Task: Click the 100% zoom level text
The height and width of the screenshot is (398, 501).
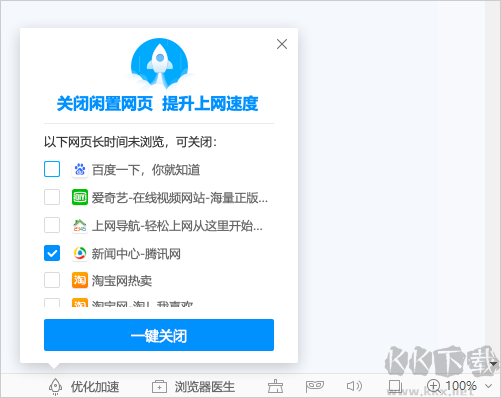Action: [461, 386]
